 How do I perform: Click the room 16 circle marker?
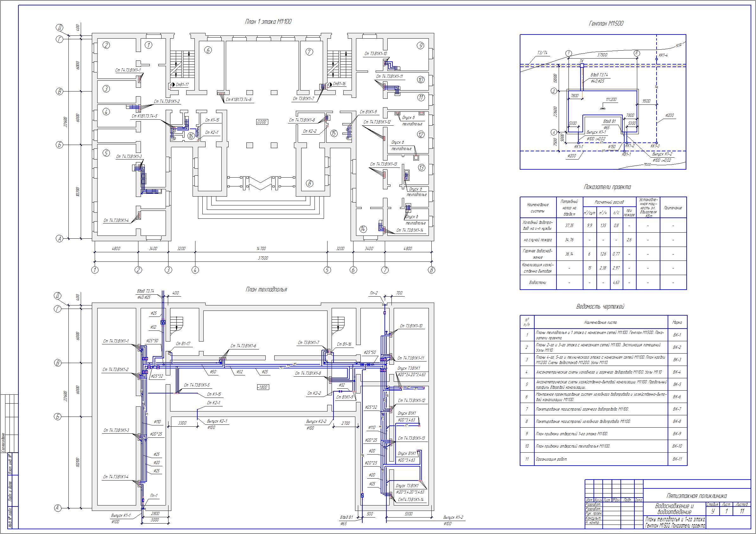pyautogui.click(x=191, y=135)
